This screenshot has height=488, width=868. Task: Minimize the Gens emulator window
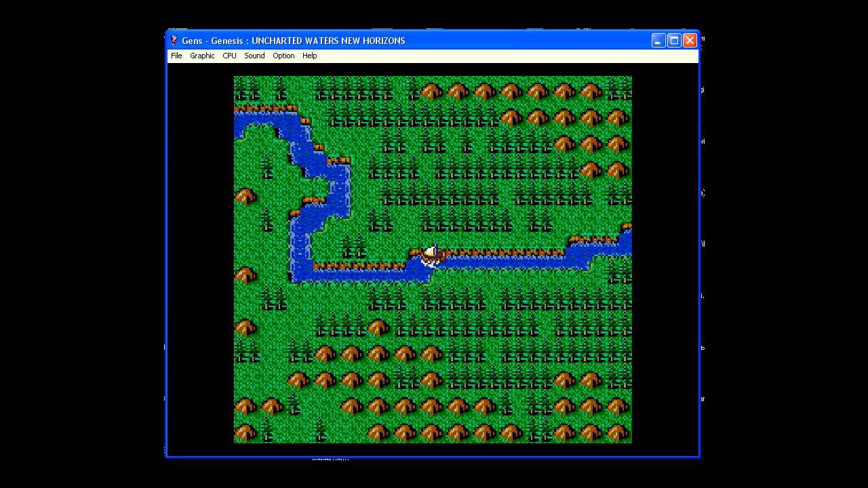[x=658, y=41]
